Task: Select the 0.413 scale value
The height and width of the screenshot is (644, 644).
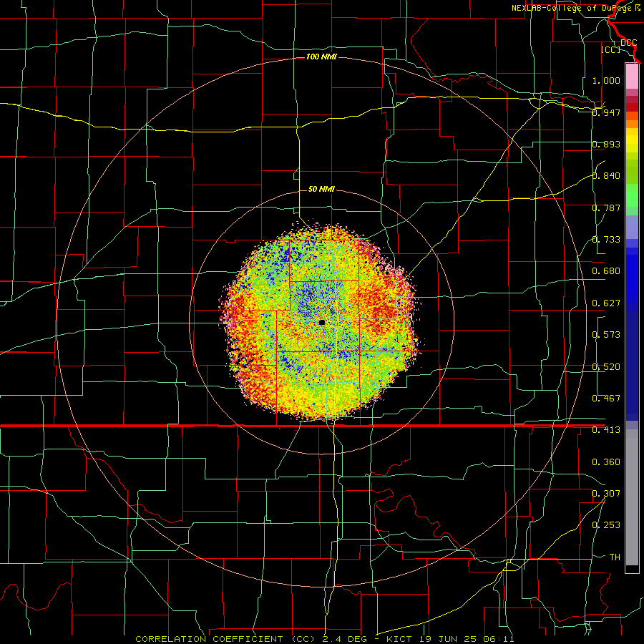Action: pos(606,430)
